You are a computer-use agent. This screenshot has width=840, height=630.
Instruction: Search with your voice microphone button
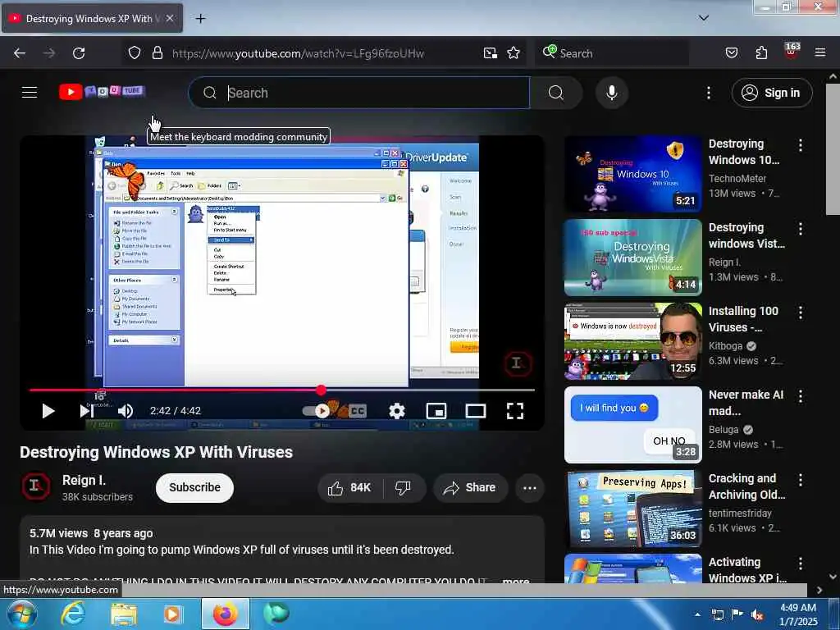coord(612,93)
